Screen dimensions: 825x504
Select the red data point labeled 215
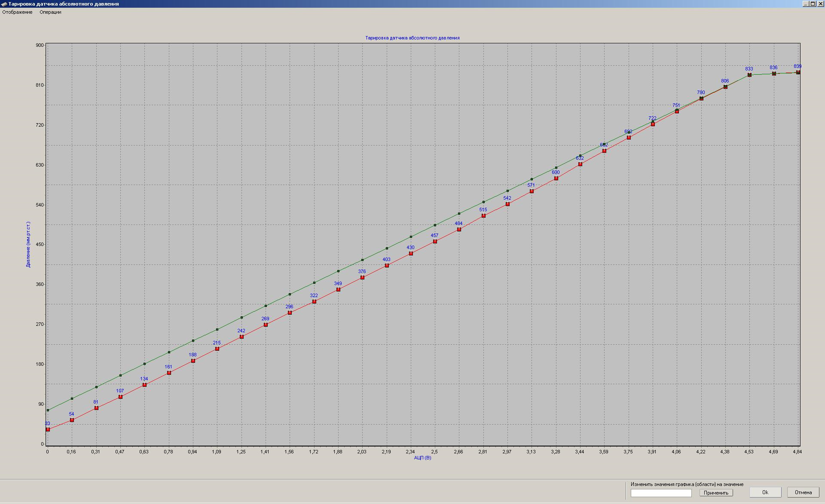pos(217,349)
